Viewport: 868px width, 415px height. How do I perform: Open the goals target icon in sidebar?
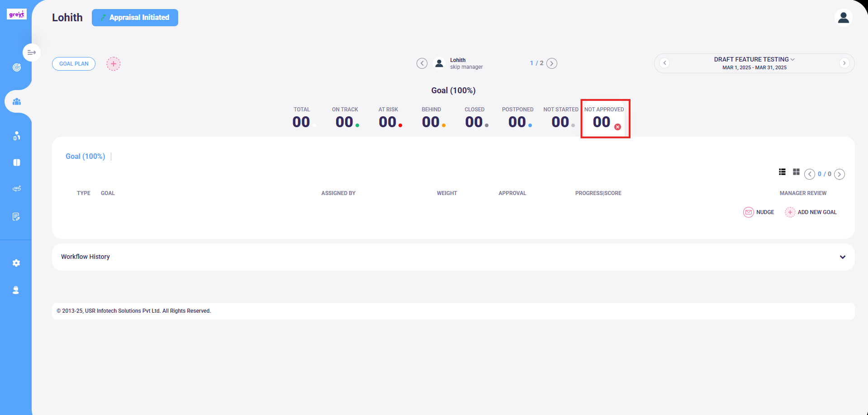[x=17, y=67]
